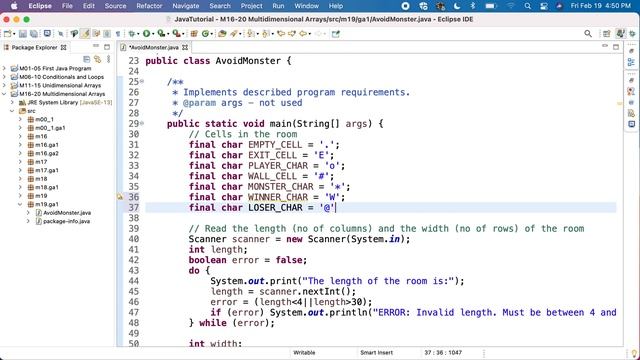Image resolution: width=640 pixels, height=360 pixels.
Task: Click line number 44 in the gutter
Action: [133, 281]
